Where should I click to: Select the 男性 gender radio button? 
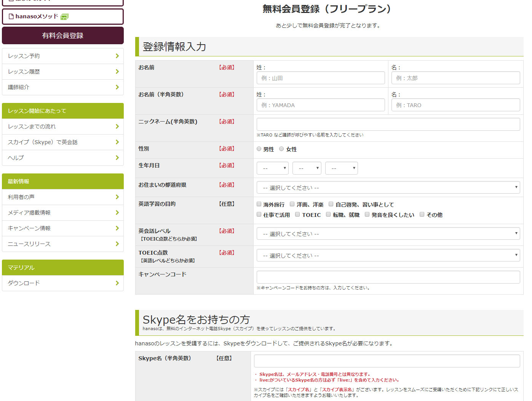coord(259,149)
